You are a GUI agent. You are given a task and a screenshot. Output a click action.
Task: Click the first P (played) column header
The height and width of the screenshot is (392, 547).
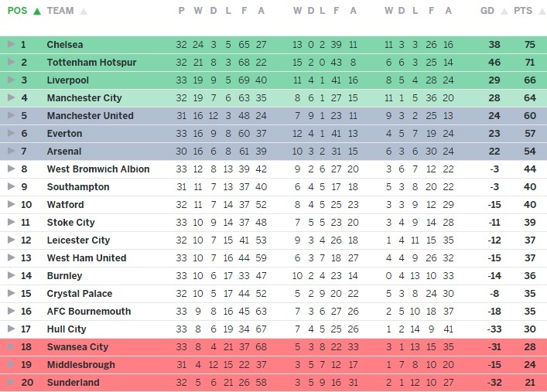click(181, 12)
